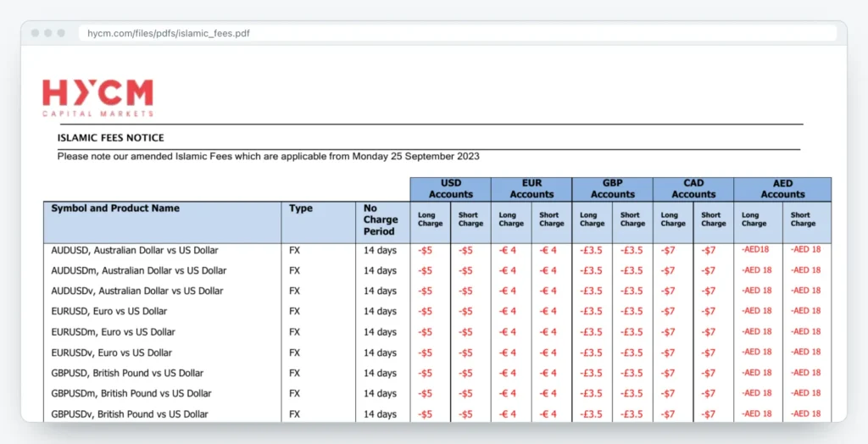Click the 'Please note our amended Islamic Fees' sentence
868x444 pixels.
click(x=269, y=156)
